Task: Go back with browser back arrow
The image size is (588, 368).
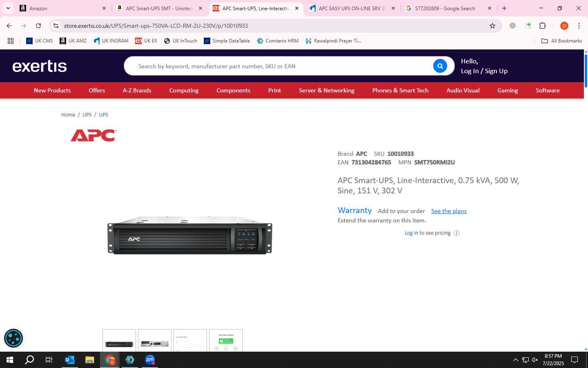Action: [9, 26]
